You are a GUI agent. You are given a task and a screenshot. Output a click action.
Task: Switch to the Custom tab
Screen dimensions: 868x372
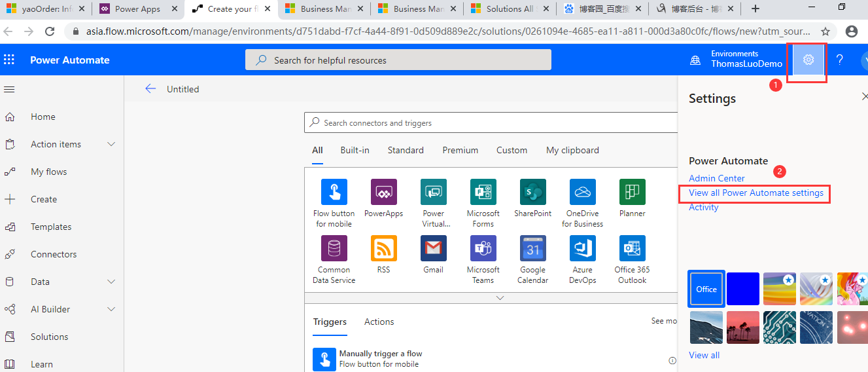tap(512, 150)
